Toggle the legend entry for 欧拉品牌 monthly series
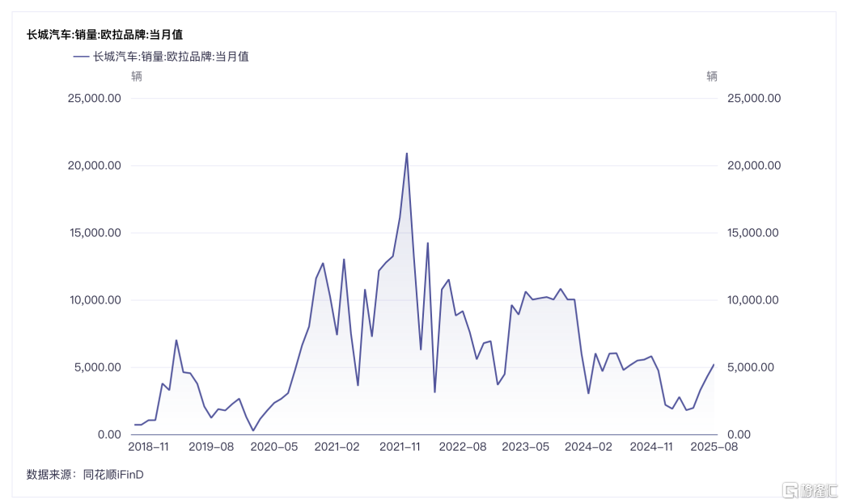Screen dimensions: 843x504 pyautogui.click(x=161, y=57)
